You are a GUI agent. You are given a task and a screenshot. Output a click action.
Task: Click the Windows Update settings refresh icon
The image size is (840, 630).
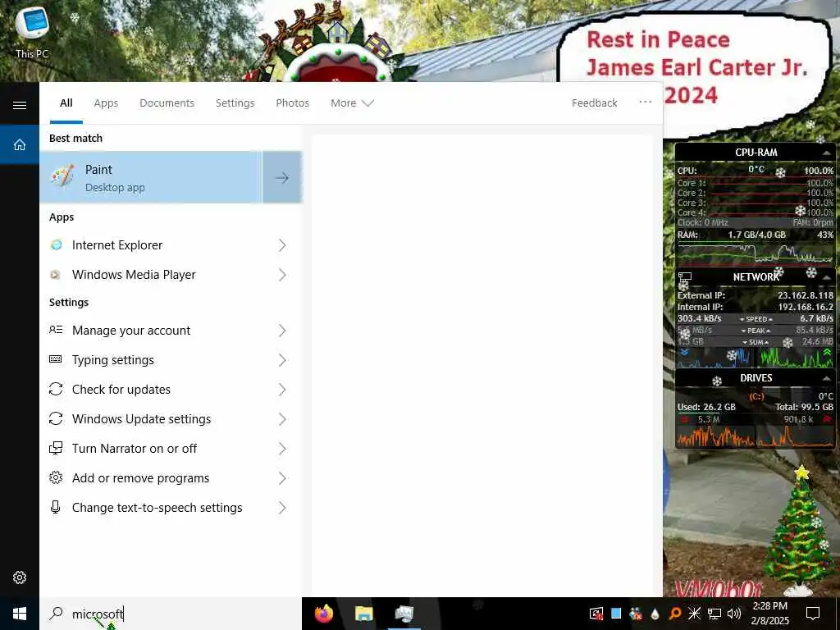pyautogui.click(x=56, y=418)
